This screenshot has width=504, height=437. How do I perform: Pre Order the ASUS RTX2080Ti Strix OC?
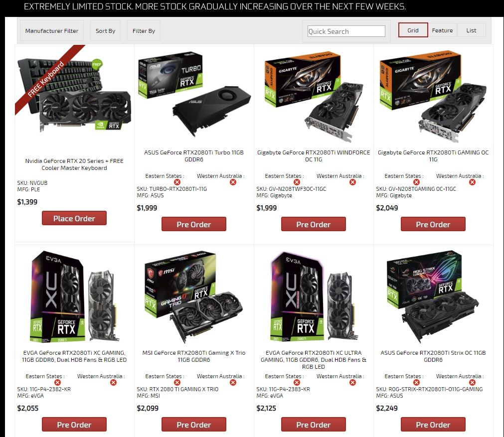[433, 425]
